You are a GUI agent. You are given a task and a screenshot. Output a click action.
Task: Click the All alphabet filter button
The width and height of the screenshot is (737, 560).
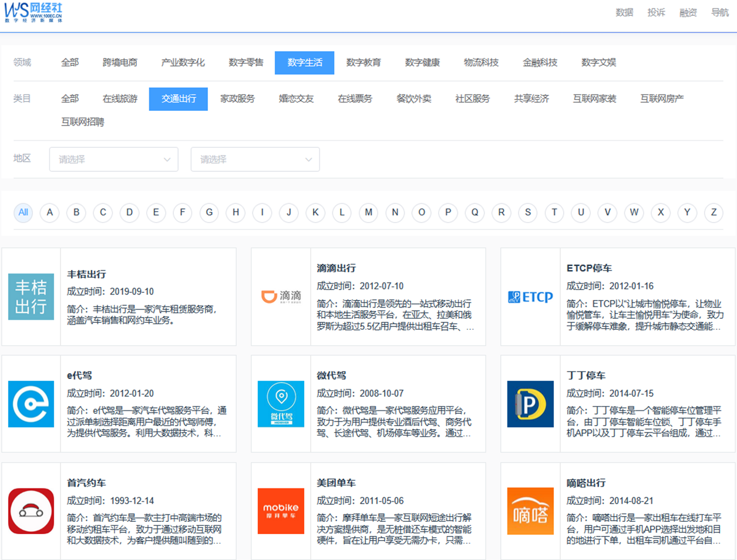[x=23, y=212]
